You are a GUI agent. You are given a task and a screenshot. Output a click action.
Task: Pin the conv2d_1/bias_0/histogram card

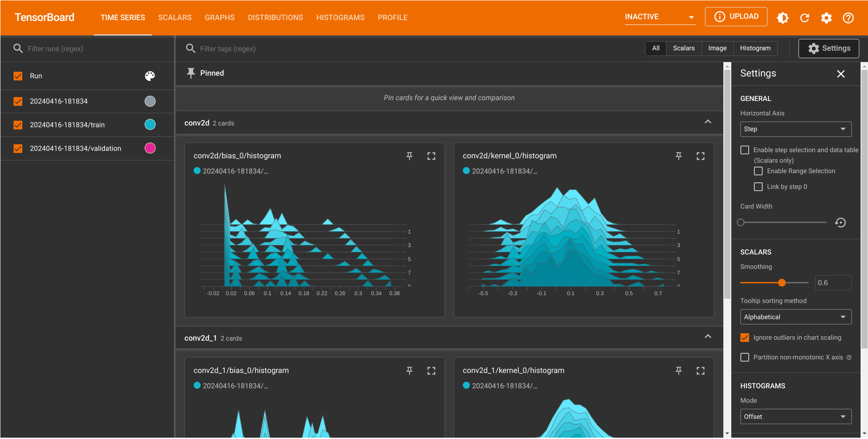coord(410,371)
